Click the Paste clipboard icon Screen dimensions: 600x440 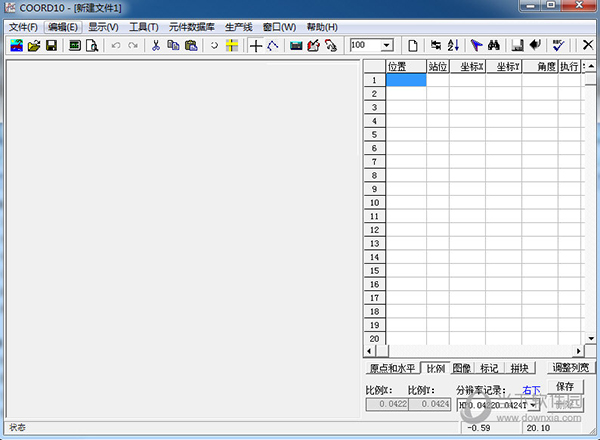[x=190, y=46]
